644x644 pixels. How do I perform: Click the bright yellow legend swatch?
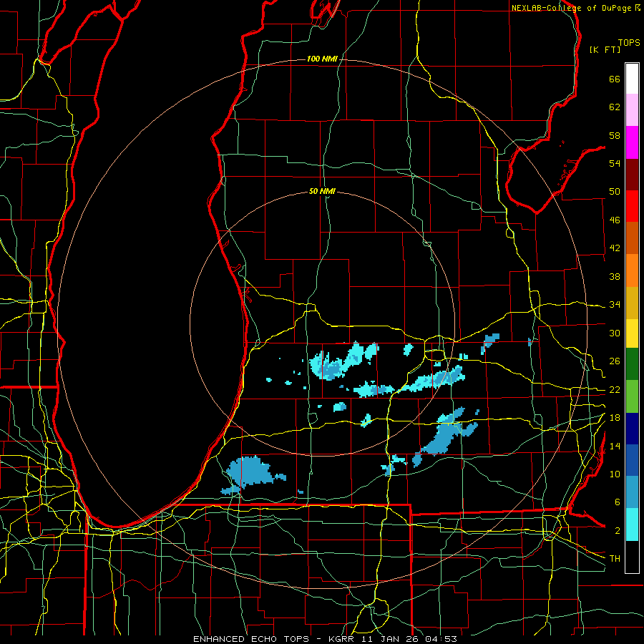pos(632,333)
